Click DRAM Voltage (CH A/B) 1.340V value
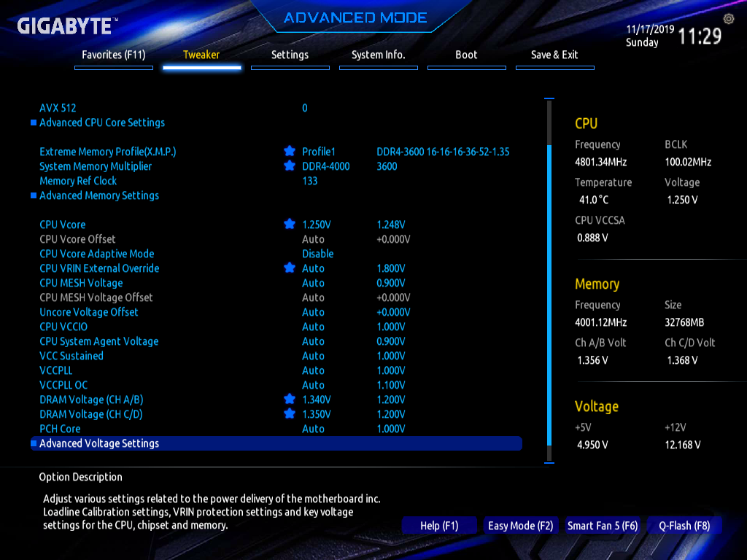This screenshot has width=747, height=560. coord(317,400)
